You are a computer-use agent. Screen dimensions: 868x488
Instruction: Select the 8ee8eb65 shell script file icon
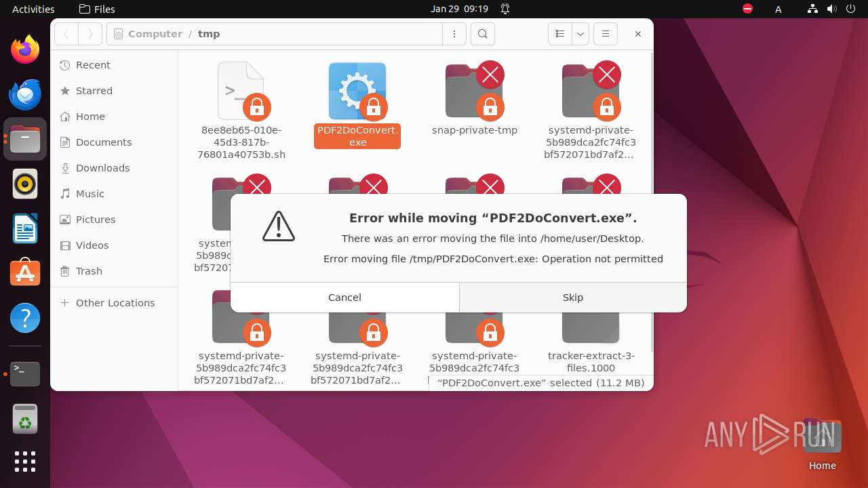[x=241, y=91]
